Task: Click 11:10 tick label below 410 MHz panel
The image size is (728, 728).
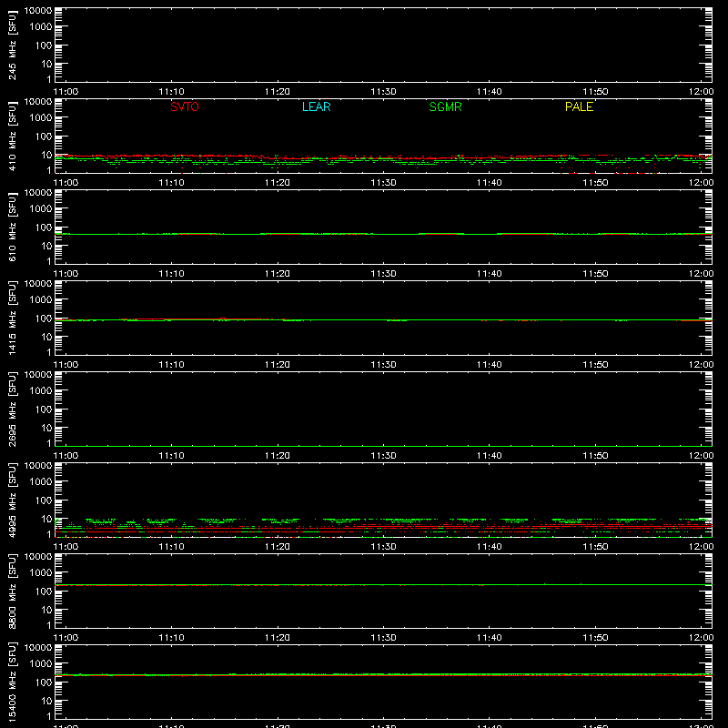Action: point(172,183)
